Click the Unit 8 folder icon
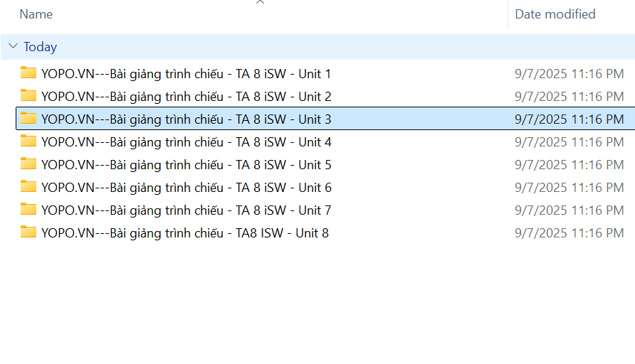Viewport: 635px width, 364px height. click(28, 232)
